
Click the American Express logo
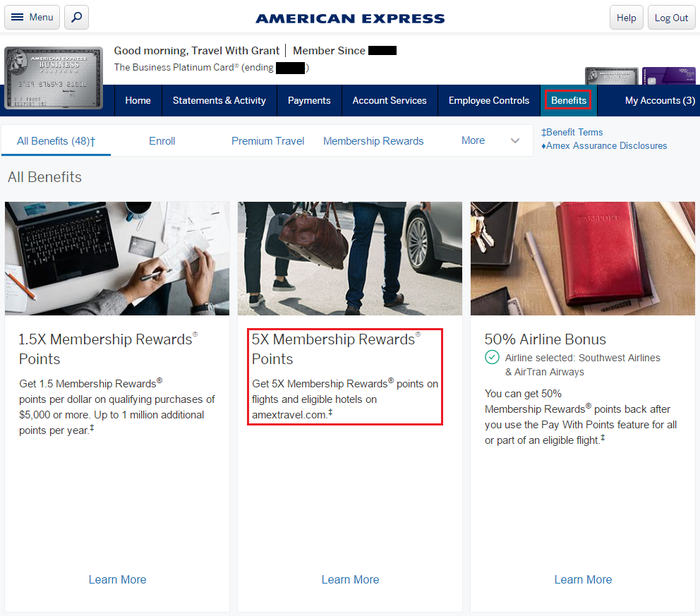[x=350, y=18]
